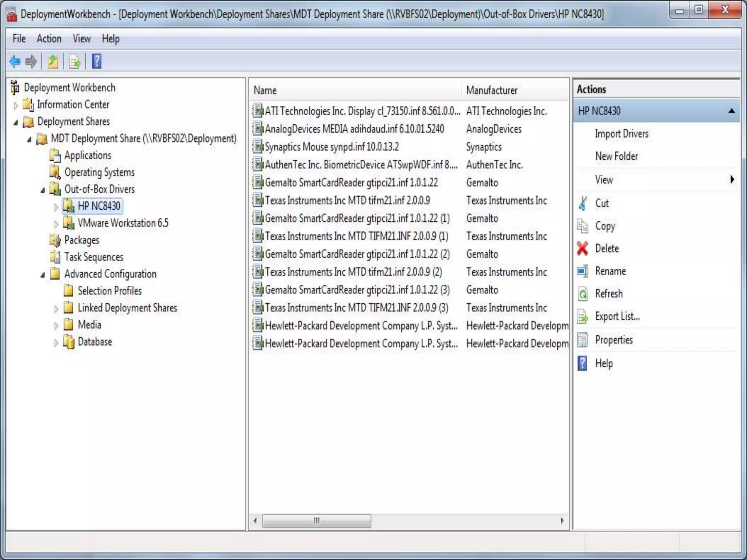Click the ATI Technologies driver icon
This screenshot has width=747, height=560.
258,110
